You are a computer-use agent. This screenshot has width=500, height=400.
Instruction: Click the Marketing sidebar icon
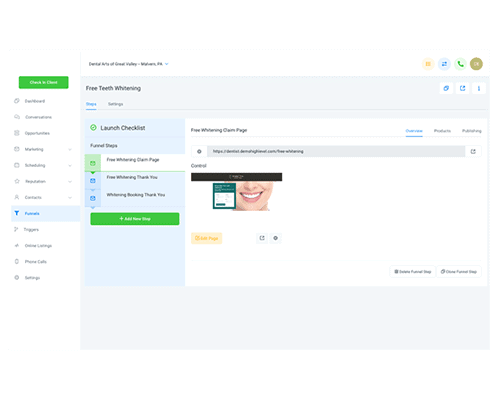pyautogui.click(x=17, y=149)
